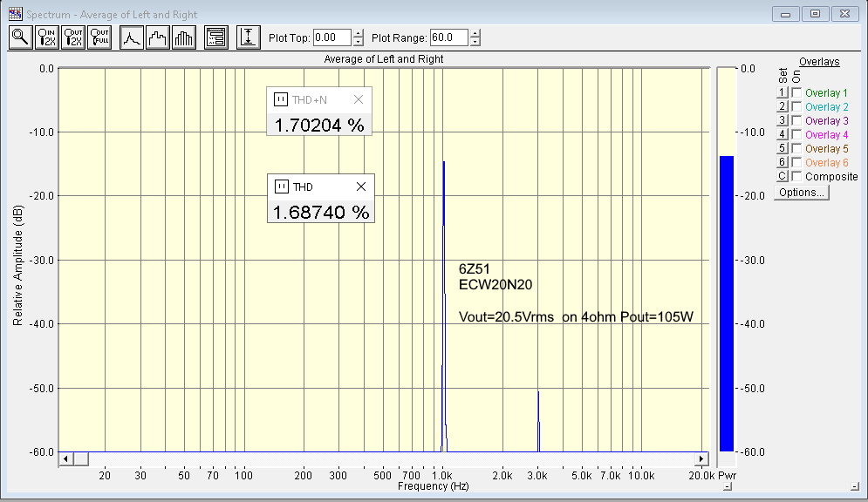Image resolution: width=868 pixels, height=502 pixels.
Task: Select the line plot style icon
Action: (132, 37)
